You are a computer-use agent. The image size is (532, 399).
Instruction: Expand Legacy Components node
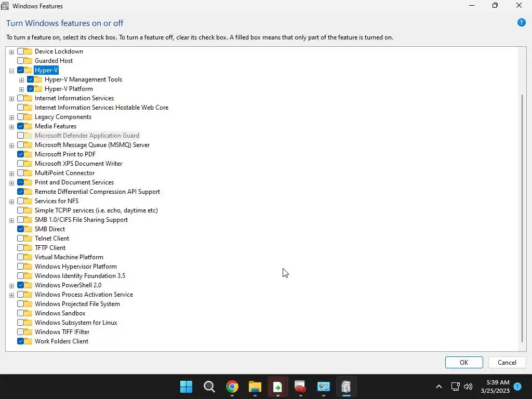pos(11,117)
